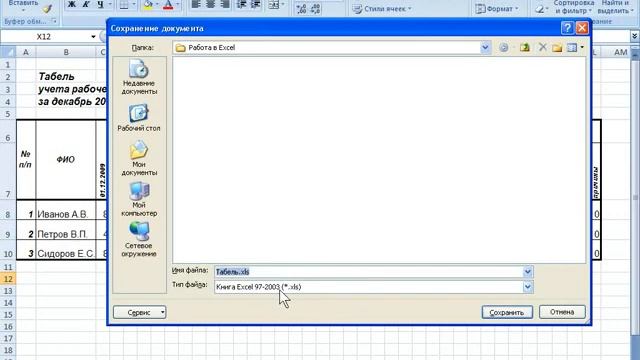Screen dimensions: 640x360
Task: Toggle Underline (Ч) formatting in Excel ribbon
Action: coord(100,4)
